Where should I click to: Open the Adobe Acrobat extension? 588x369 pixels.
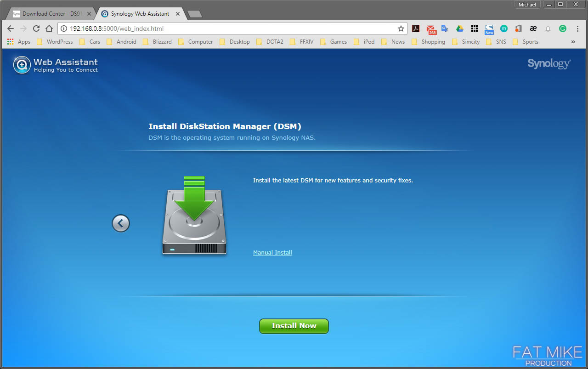click(x=416, y=28)
